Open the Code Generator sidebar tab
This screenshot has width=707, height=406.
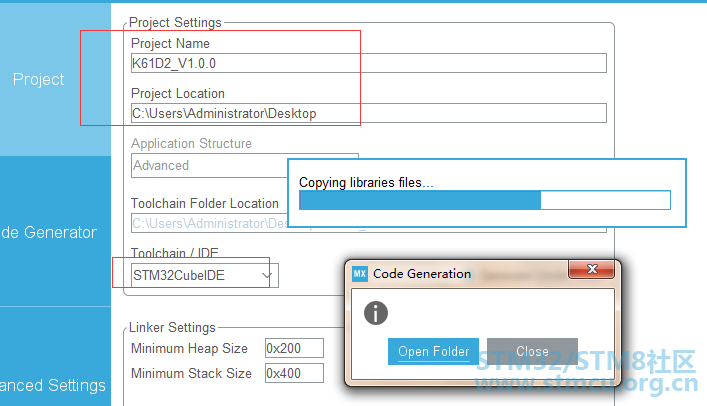[55, 232]
